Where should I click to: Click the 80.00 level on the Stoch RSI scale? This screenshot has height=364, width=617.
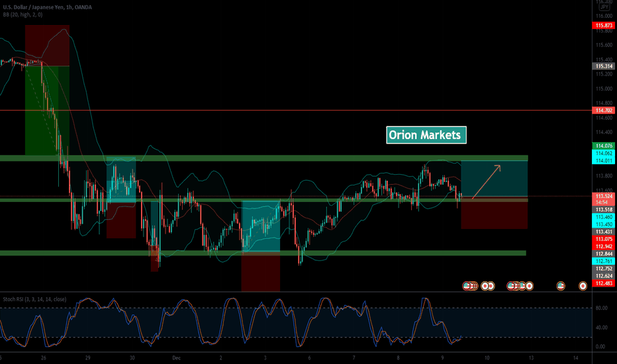click(601, 308)
